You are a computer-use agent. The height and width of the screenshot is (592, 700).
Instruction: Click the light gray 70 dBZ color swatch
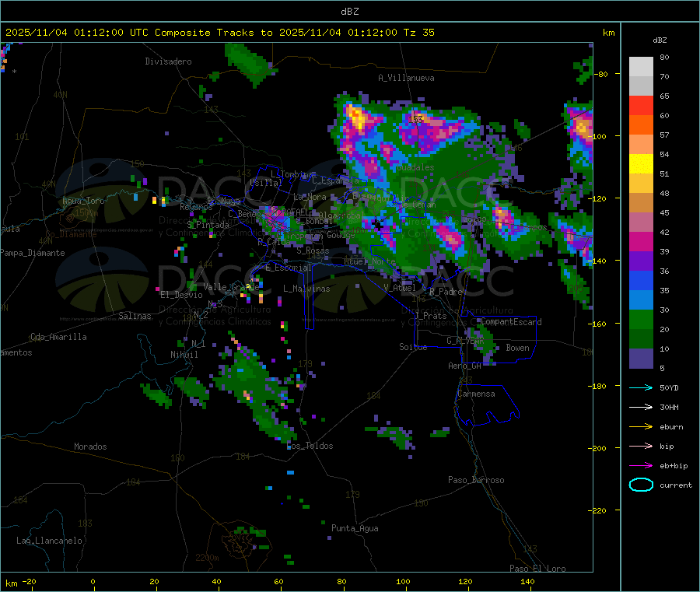pos(641,67)
